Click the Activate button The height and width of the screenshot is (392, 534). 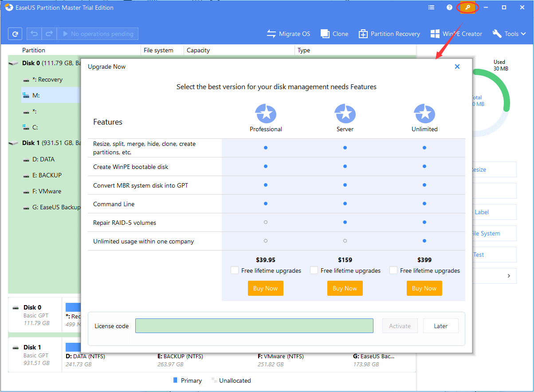click(400, 326)
